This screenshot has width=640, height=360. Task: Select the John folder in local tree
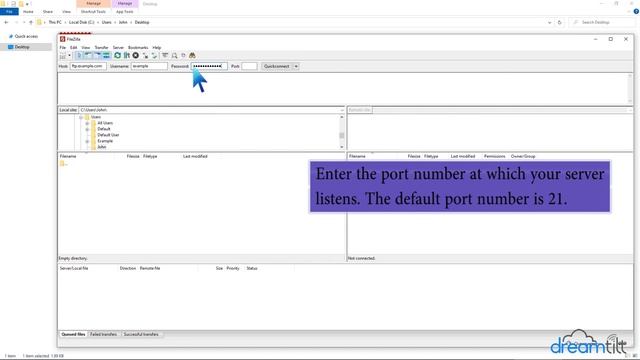tap(102, 147)
